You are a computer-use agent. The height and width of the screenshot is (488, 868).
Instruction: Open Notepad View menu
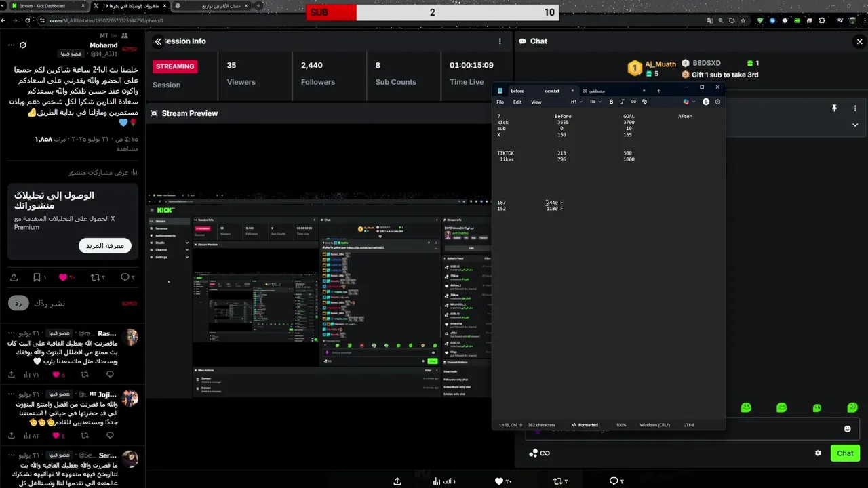click(536, 102)
